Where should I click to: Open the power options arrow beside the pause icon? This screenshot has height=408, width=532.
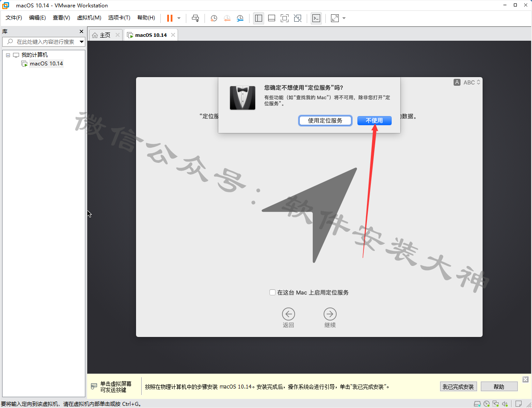(179, 18)
